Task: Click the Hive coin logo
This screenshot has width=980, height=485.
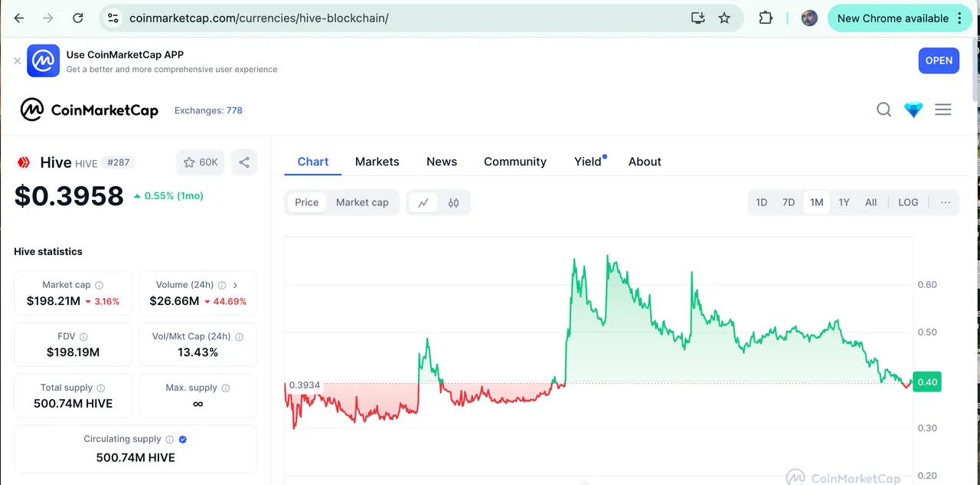Action: coord(24,162)
